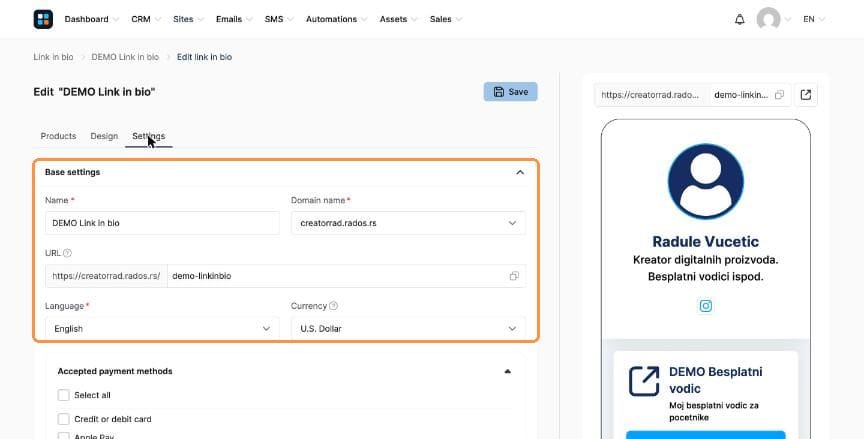The image size is (864, 439).
Task: Copy the preview URL with copy icon
Action: (779, 95)
